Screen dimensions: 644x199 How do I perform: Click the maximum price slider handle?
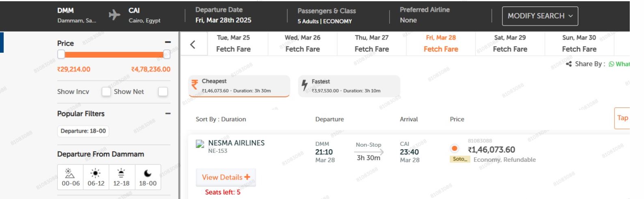coord(166,54)
